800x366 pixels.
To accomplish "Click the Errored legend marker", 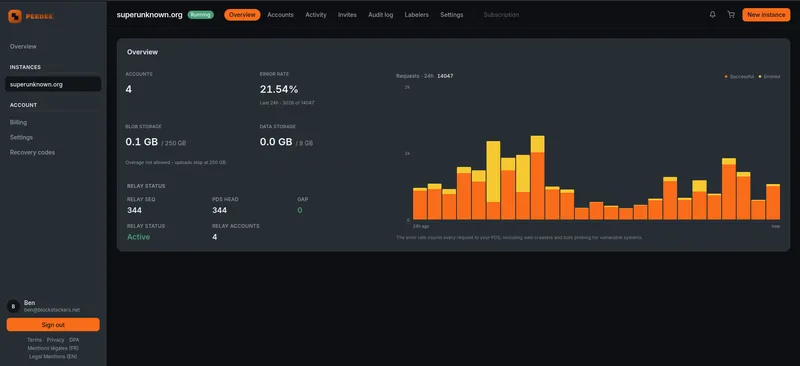I will (760, 77).
